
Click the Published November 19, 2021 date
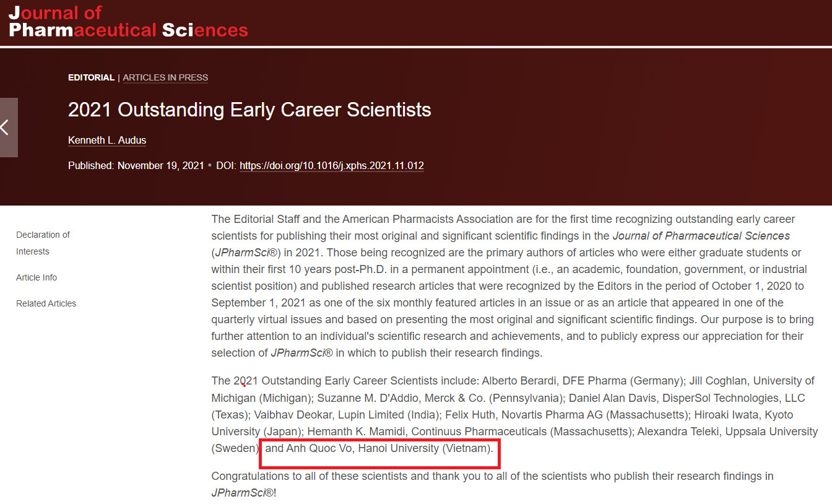point(136,166)
